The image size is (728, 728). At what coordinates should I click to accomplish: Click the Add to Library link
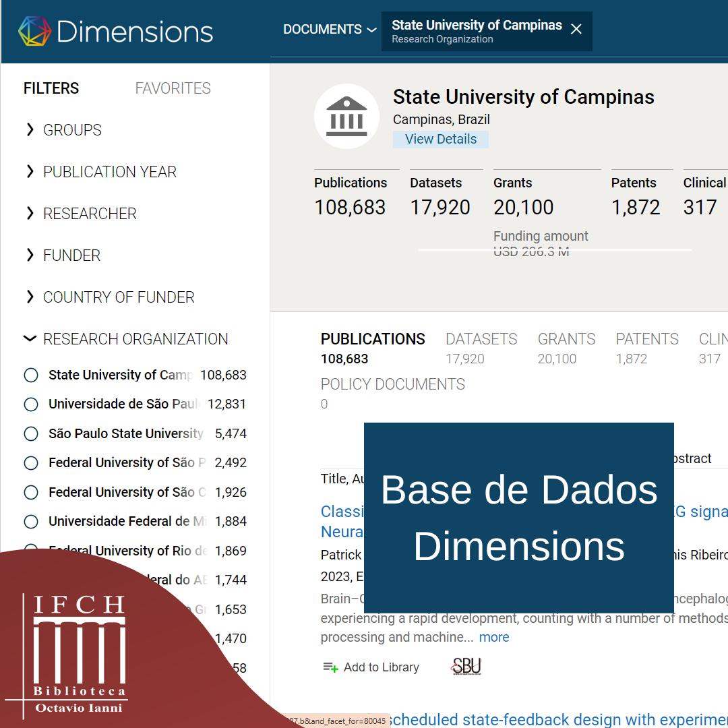[x=381, y=667]
